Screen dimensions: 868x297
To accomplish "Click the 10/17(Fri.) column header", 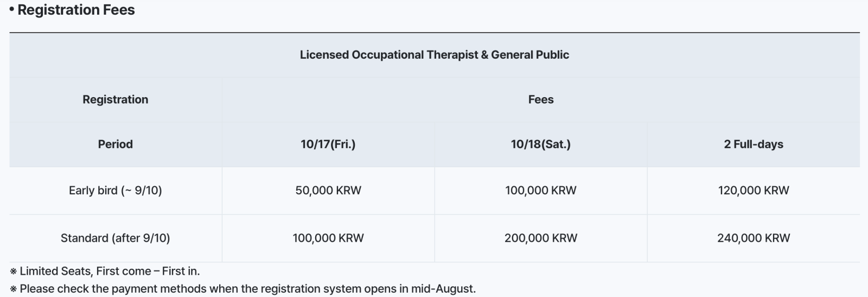I will tap(328, 144).
